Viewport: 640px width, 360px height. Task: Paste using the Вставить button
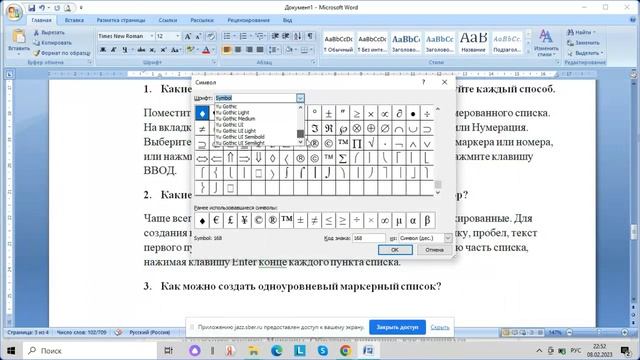(18, 42)
